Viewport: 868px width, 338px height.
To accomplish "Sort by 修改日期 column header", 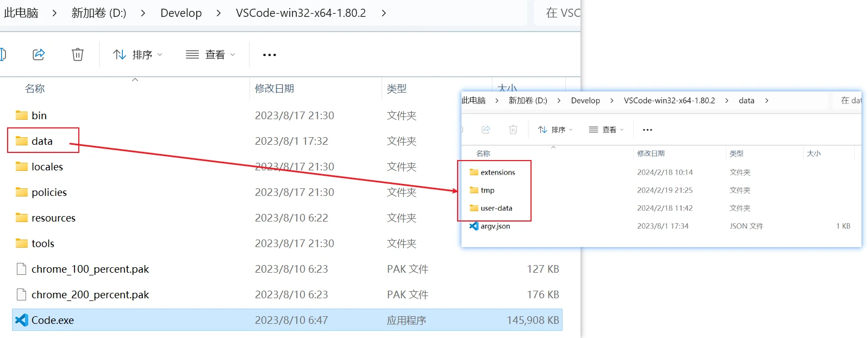I will point(274,88).
